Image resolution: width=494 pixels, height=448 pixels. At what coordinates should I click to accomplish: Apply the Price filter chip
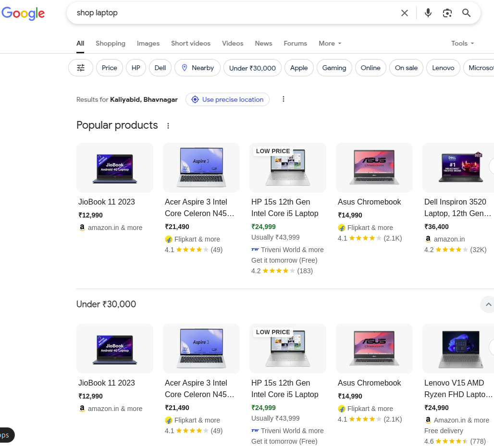[109, 68]
